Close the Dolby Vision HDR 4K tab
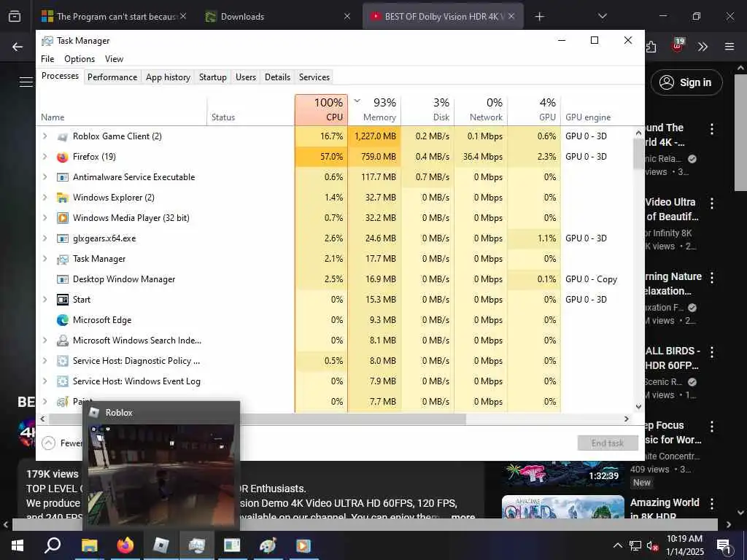747x560 pixels. click(511, 16)
